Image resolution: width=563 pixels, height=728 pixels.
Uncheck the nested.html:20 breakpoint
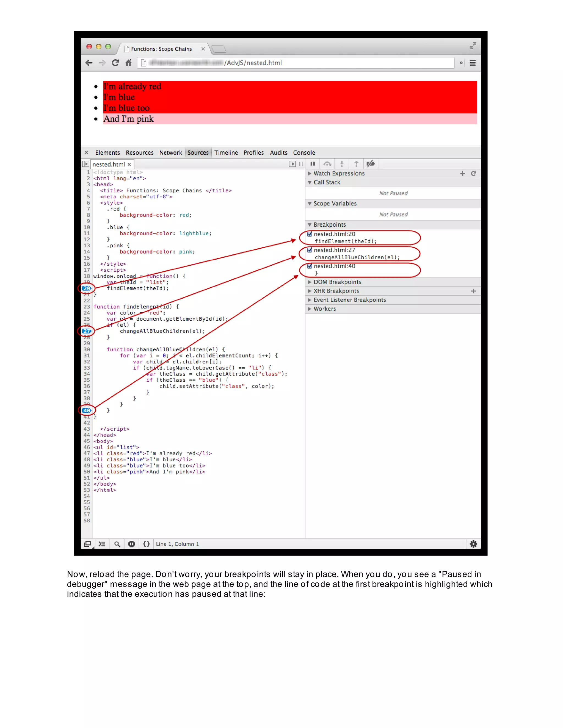[x=310, y=234]
